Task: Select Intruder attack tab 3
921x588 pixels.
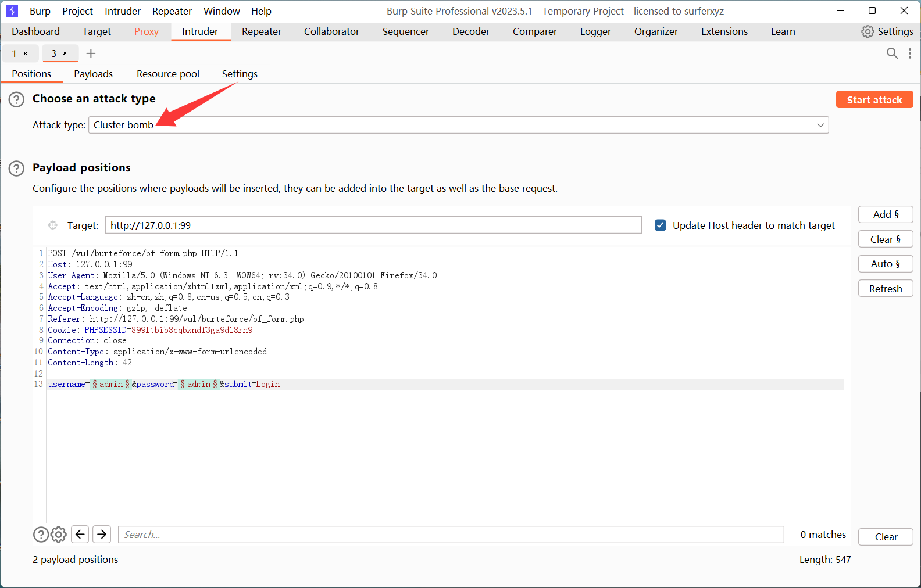Action: coord(54,53)
